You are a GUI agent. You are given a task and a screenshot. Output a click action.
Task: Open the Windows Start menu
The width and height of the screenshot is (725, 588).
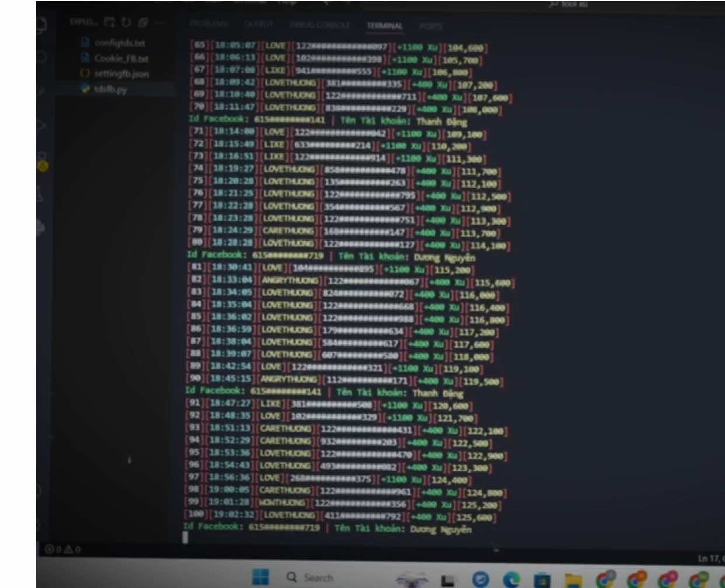260,577
